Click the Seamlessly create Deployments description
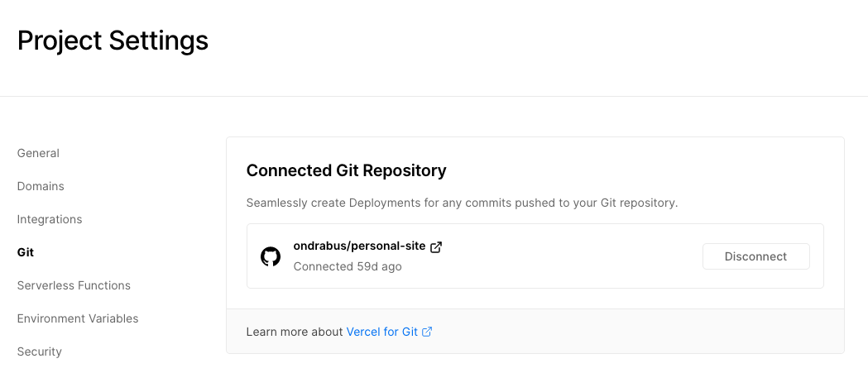This screenshot has width=868, height=373. tap(462, 203)
